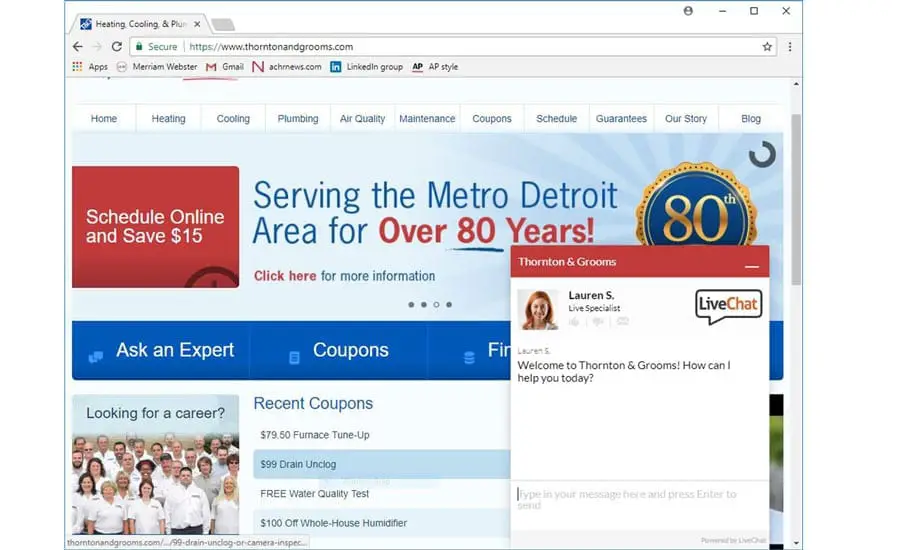
Task: Click the blue Coupons button
Action: 339,350
